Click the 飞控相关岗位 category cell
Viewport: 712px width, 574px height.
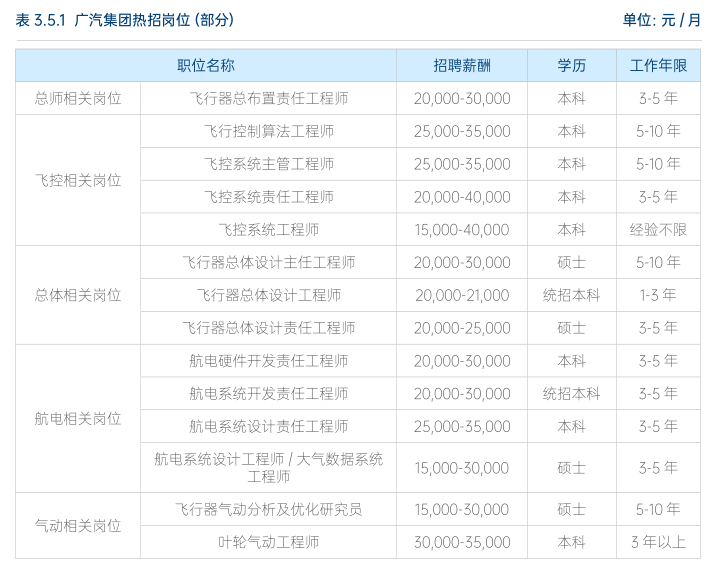(x=78, y=180)
